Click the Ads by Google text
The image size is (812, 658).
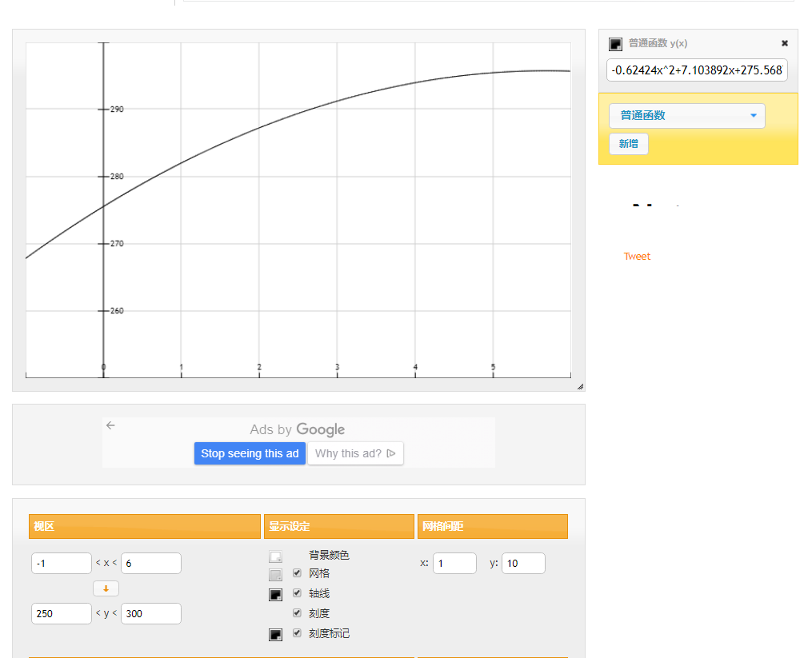click(298, 429)
